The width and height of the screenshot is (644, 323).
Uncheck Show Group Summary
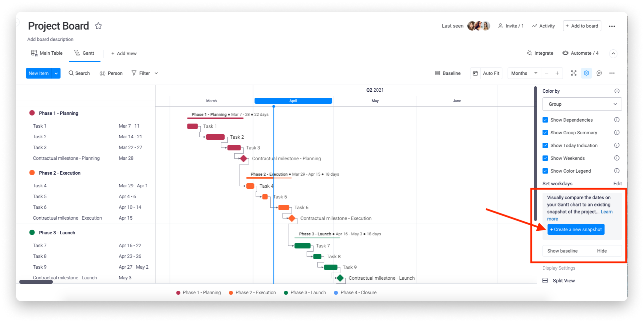(545, 133)
